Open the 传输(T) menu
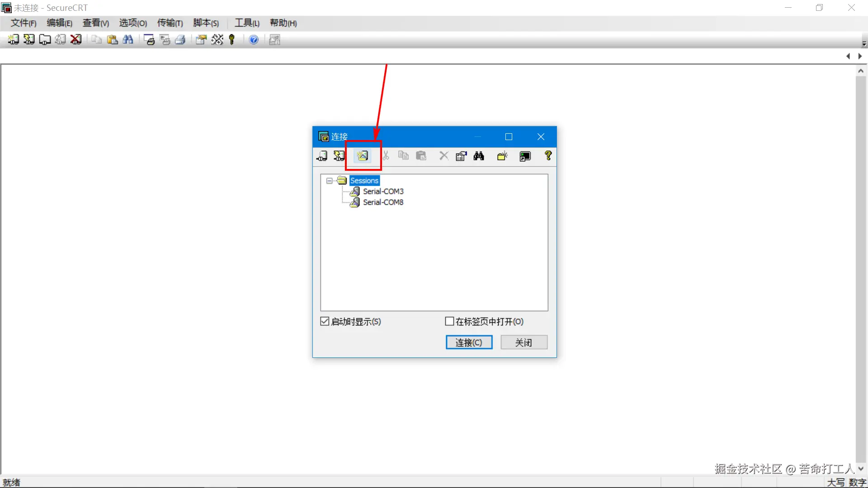868x488 pixels. (170, 23)
